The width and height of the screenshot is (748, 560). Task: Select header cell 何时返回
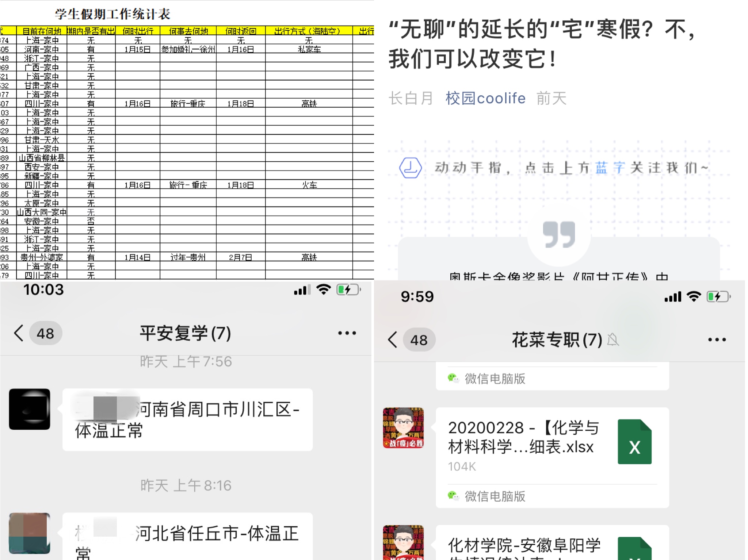[x=241, y=31]
